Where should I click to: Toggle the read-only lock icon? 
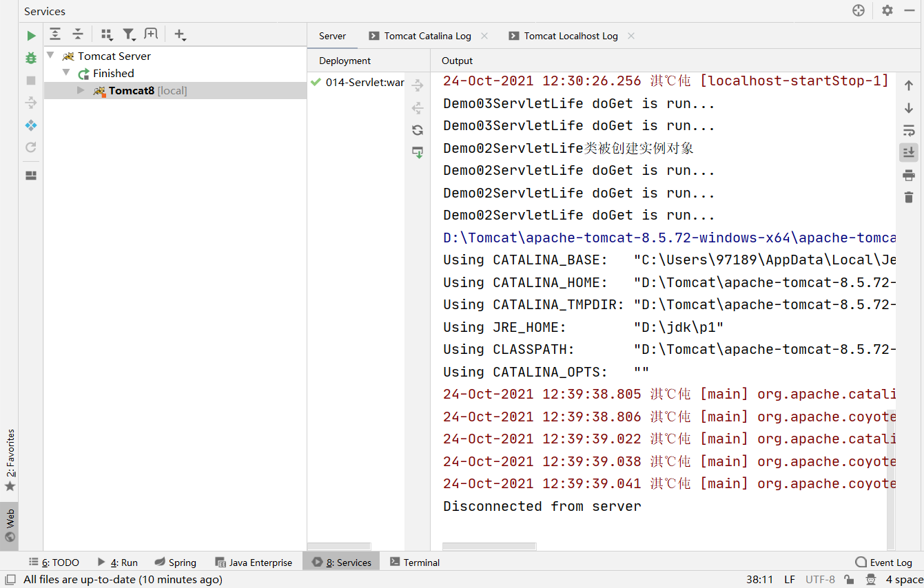pyautogui.click(x=850, y=580)
